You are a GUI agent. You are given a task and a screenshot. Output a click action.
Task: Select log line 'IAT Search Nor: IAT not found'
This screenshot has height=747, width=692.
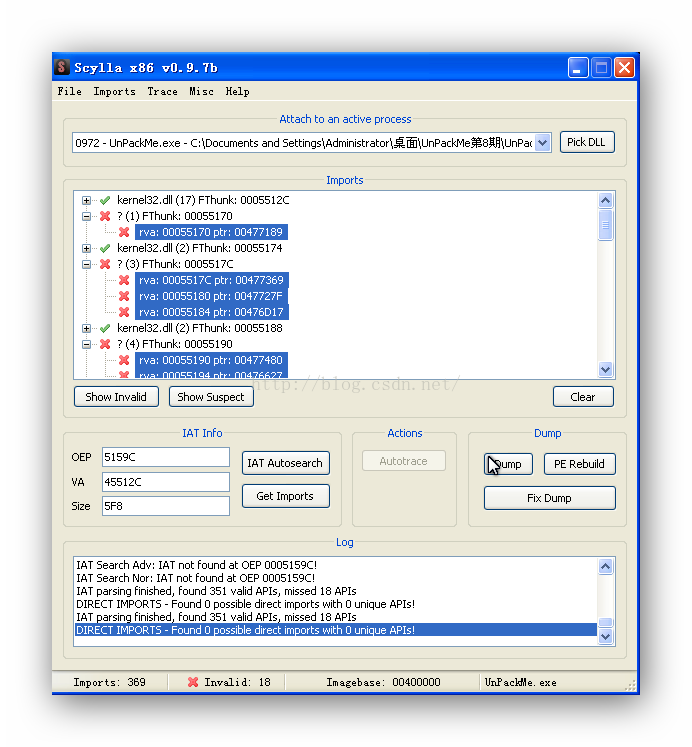pos(196,578)
